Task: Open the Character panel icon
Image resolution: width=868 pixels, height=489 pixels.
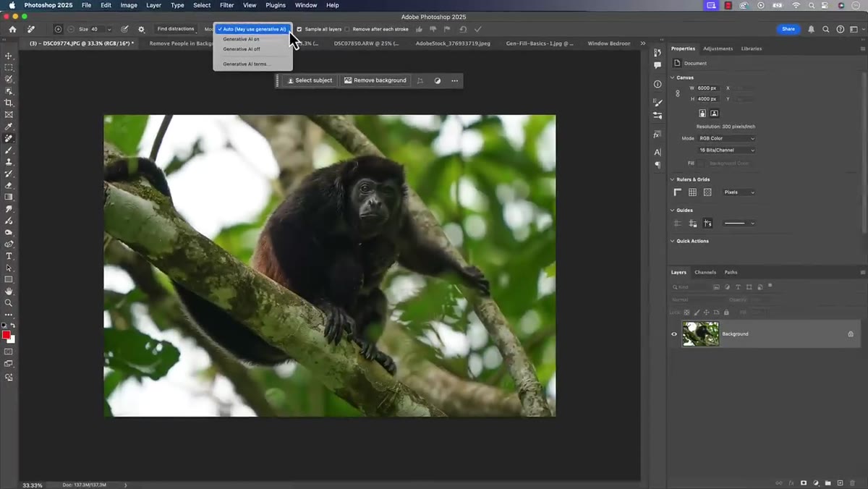Action: click(x=658, y=152)
